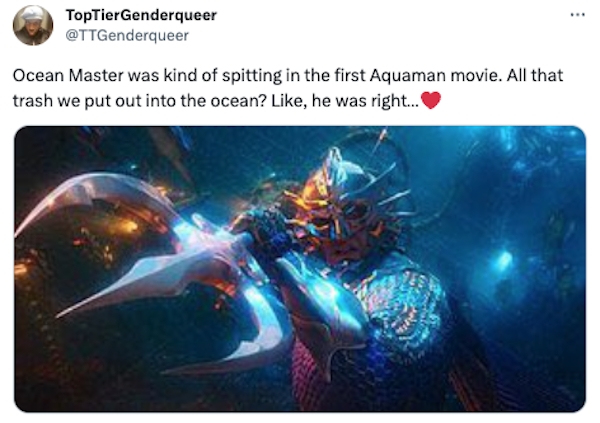Screen dimensions: 600x423
Task: Click the word "spitting" in the tweet
Action: point(252,76)
